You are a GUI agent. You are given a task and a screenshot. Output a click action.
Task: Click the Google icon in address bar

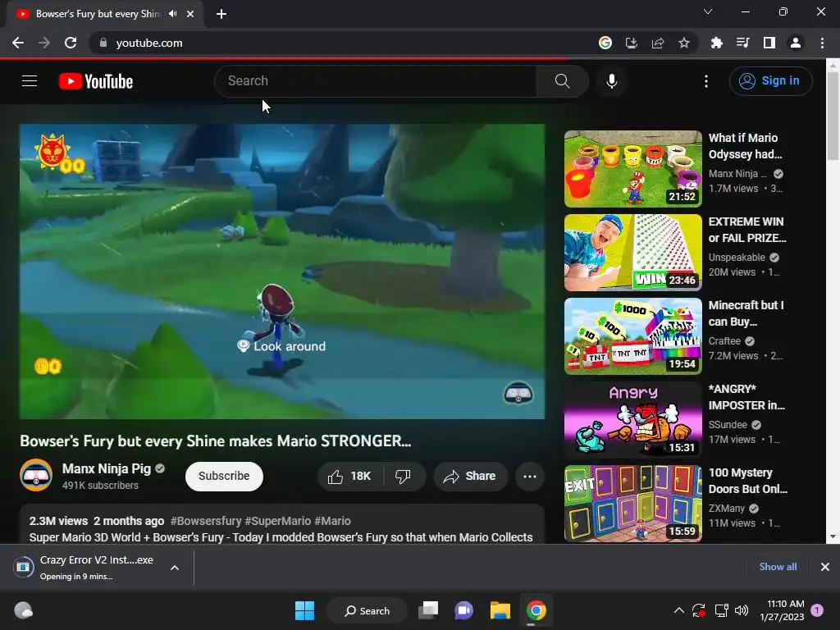[605, 43]
